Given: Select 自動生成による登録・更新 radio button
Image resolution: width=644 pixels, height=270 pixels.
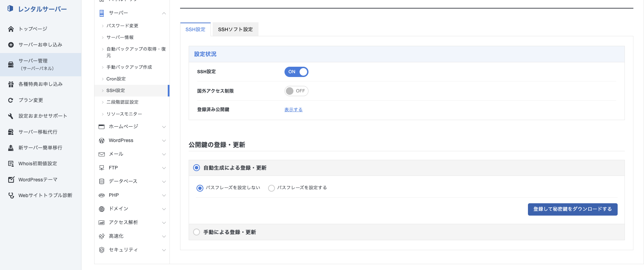Looking at the screenshot, I should coord(197,168).
